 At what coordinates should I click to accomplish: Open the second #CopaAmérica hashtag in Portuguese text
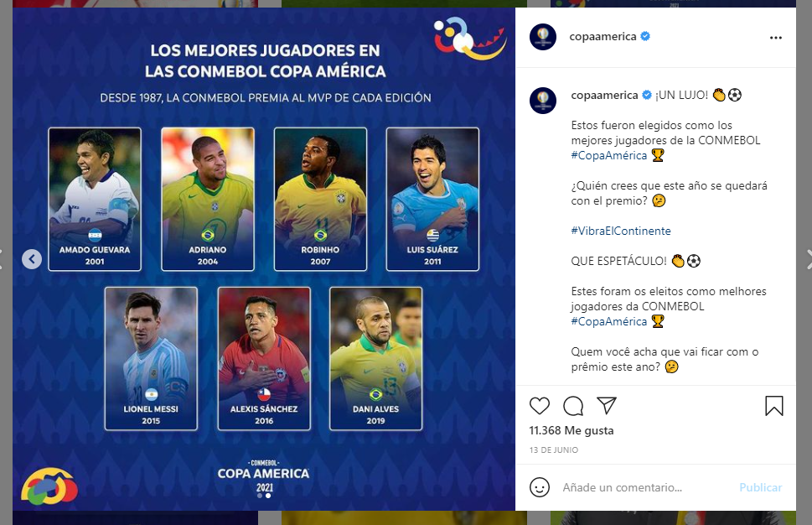click(x=609, y=321)
